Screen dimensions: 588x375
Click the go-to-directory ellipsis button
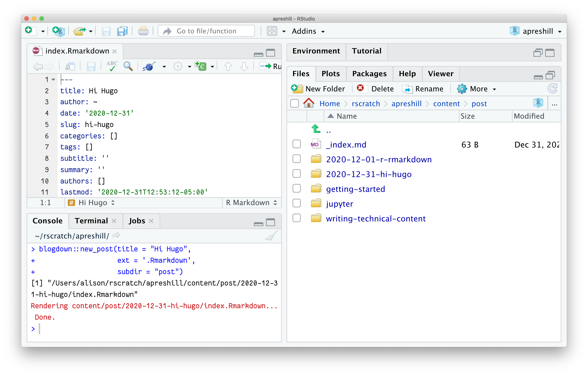click(554, 104)
